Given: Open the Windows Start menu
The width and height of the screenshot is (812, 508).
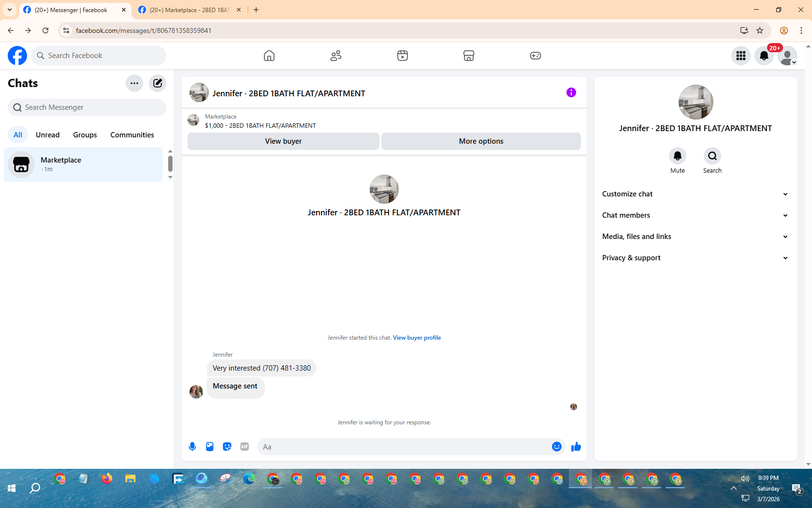Looking at the screenshot, I should click(12, 488).
